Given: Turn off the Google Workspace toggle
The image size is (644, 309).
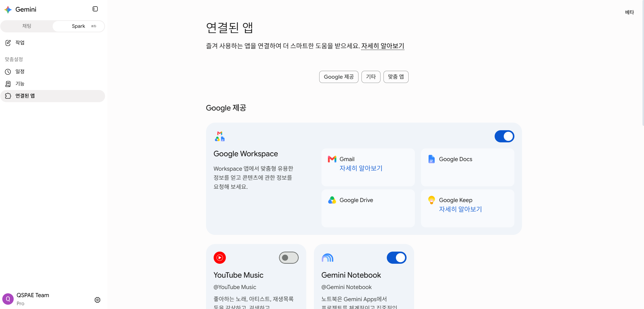Looking at the screenshot, I should pos(505,136).
